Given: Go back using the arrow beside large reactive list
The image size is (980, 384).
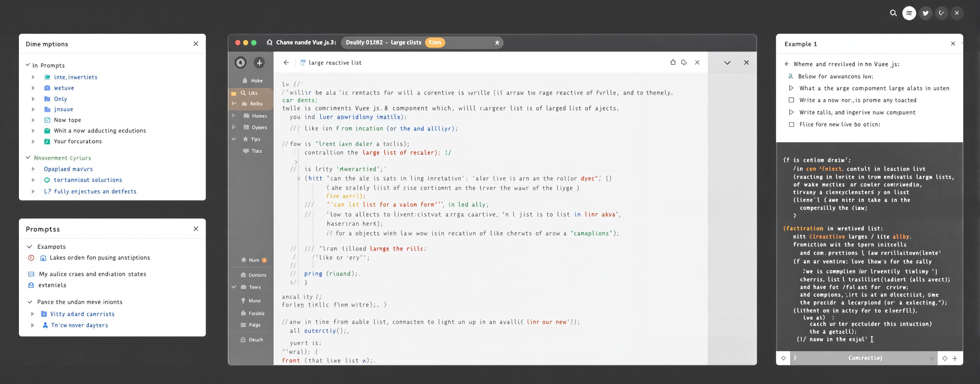Looking at the screenshot, I should click(286, 62).
